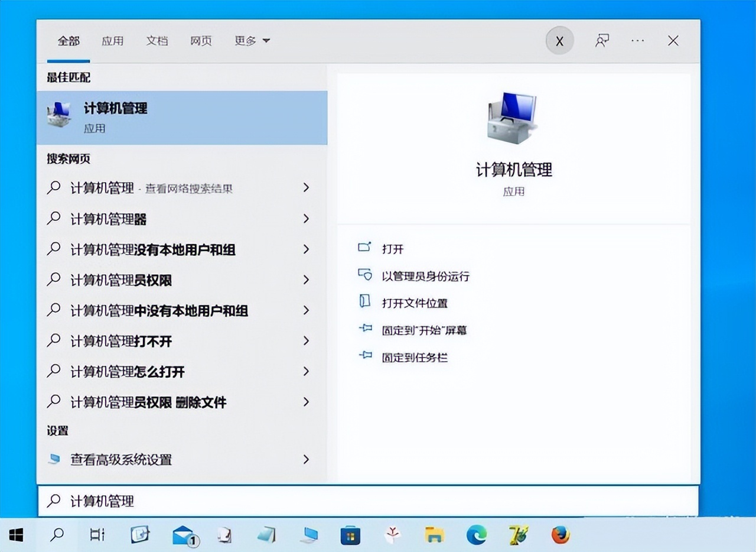
Task: Open Mail from the taskbar
Action: [181, 536]
